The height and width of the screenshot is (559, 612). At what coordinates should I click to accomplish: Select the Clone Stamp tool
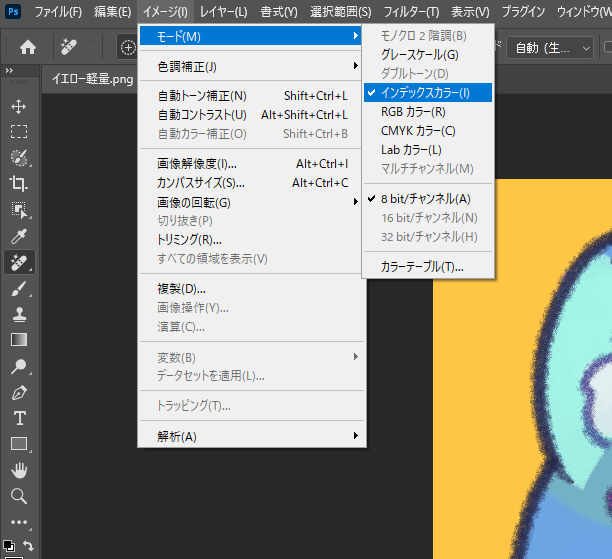19,314
